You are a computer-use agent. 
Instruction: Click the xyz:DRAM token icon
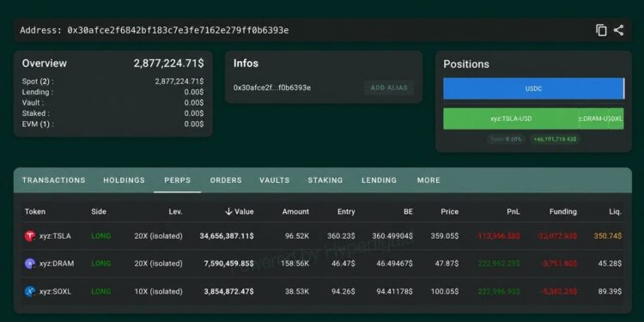pyautogui.click(x=30, y=264)
